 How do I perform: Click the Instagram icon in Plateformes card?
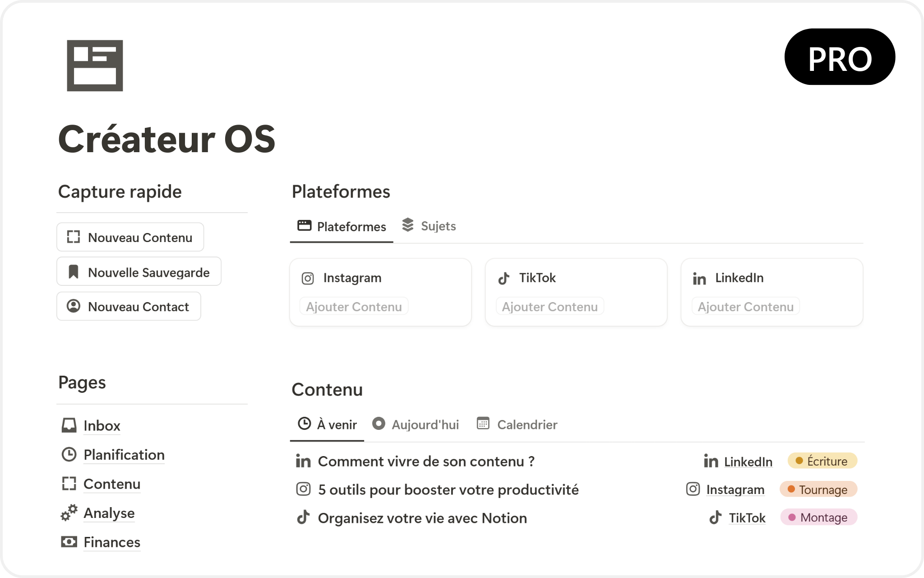coord(308,278)
